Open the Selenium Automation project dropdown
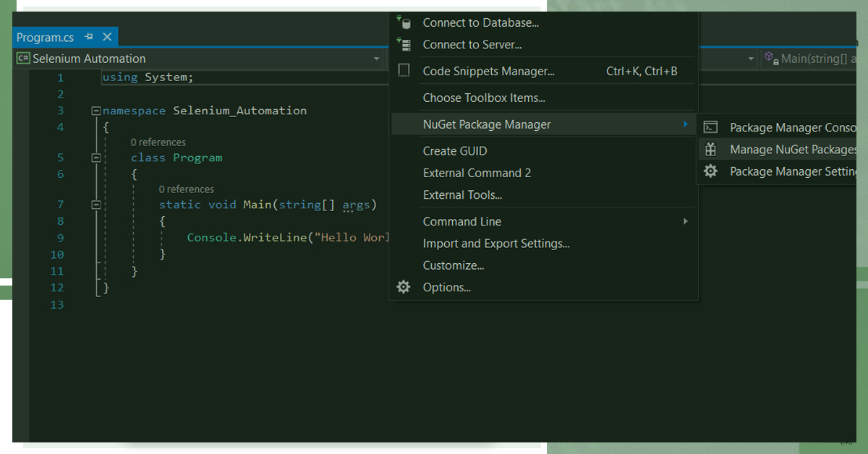This screenshot has height=454, width=868. click(x=377, y=59)
